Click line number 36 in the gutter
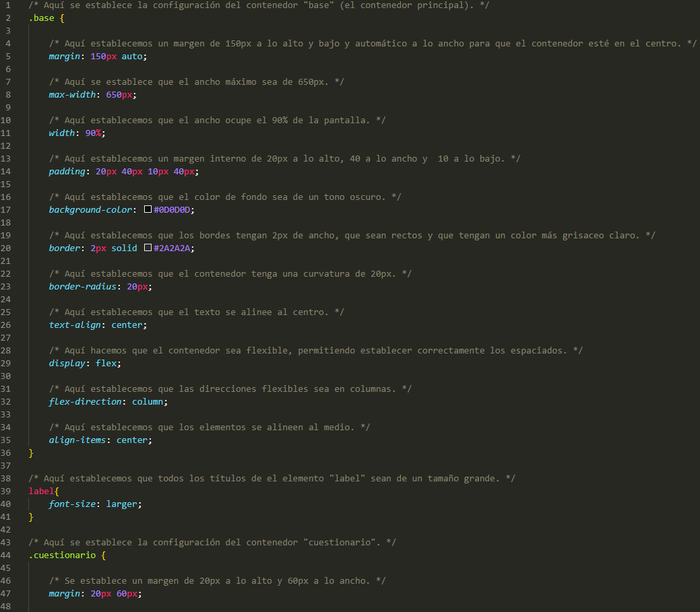 tap(5, 452)
